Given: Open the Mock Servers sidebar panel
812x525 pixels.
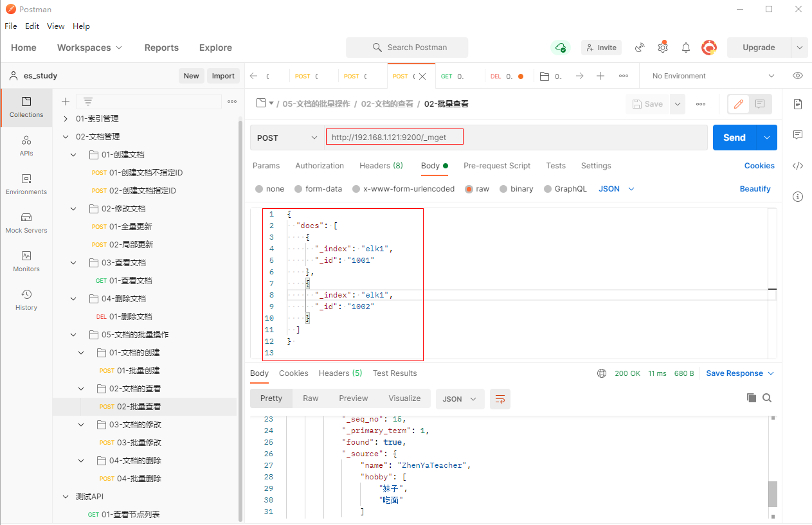Looking at the screenshot, I should point(26,222).
